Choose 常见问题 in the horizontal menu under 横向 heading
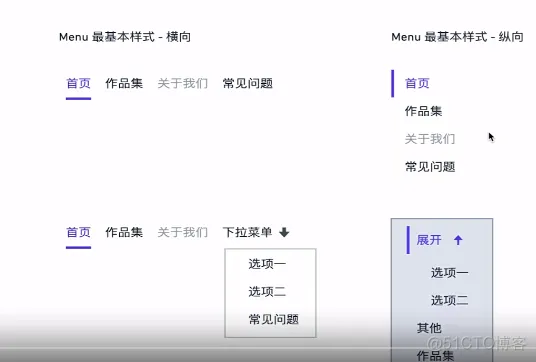 (x=247, y=83)
